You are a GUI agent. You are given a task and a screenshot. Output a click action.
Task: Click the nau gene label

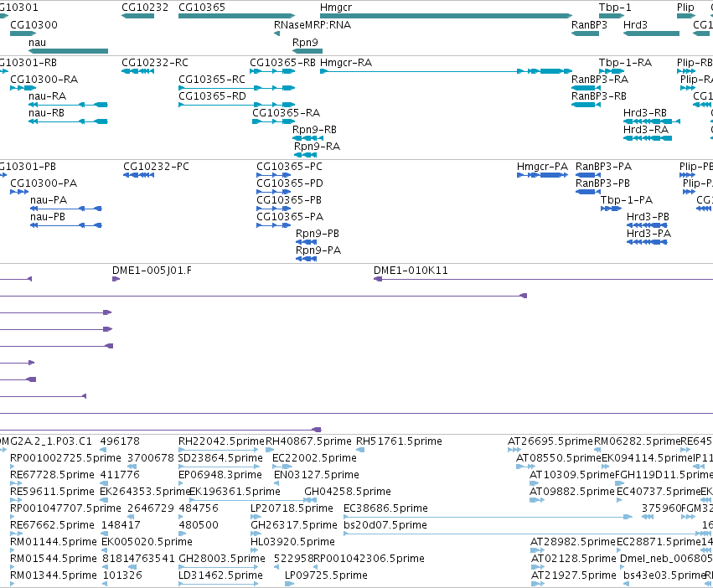coord(38,42)
